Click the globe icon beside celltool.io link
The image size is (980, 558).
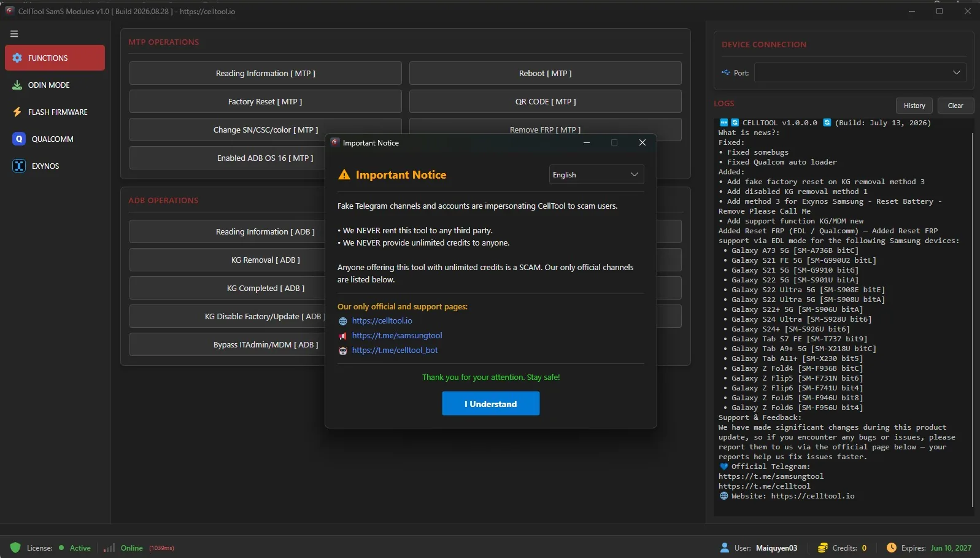343,321
